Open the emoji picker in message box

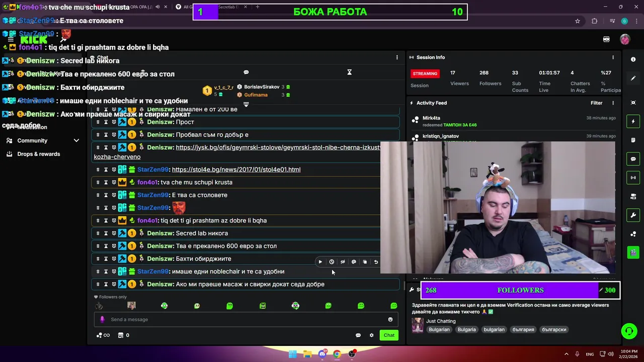[390, 319]
